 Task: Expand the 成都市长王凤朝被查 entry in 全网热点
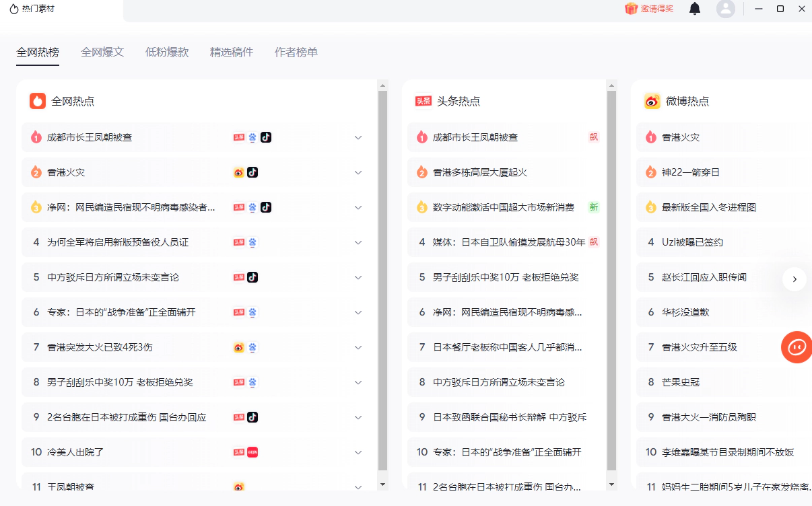[x=358, y=137]
